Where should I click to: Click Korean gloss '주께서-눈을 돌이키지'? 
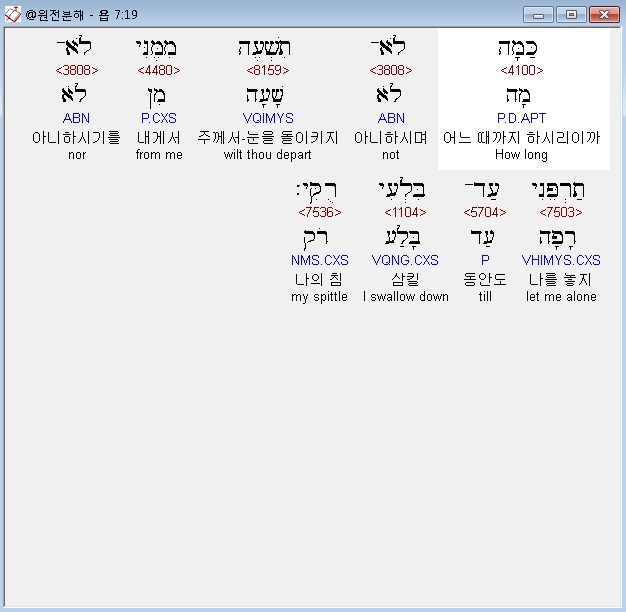267,138
